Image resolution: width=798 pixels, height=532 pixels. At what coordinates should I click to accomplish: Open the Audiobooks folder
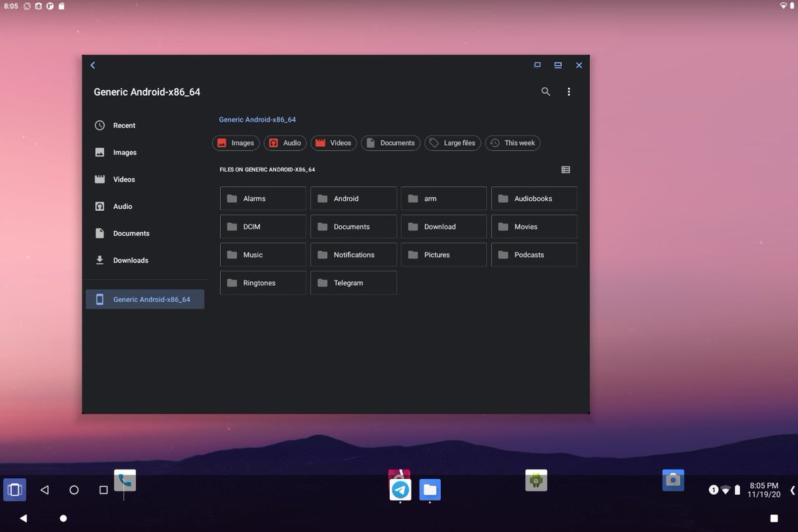[534, 198]
